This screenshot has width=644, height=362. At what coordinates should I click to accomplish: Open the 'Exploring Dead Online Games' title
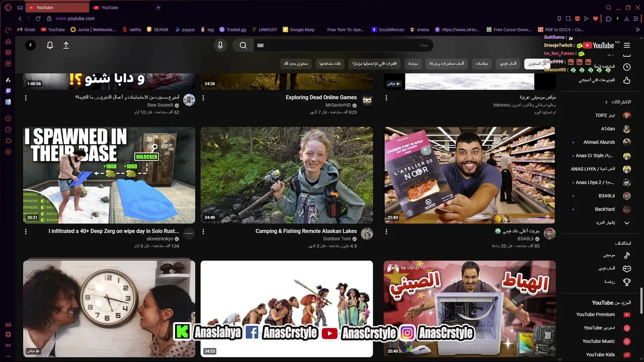[x=321, y=98]
